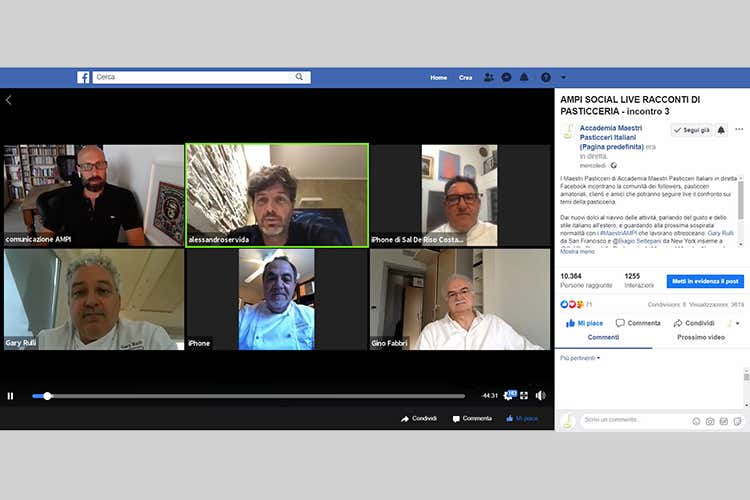Select the comunicazione AMPI video tile
750x500 pixels.
(94, 195)
